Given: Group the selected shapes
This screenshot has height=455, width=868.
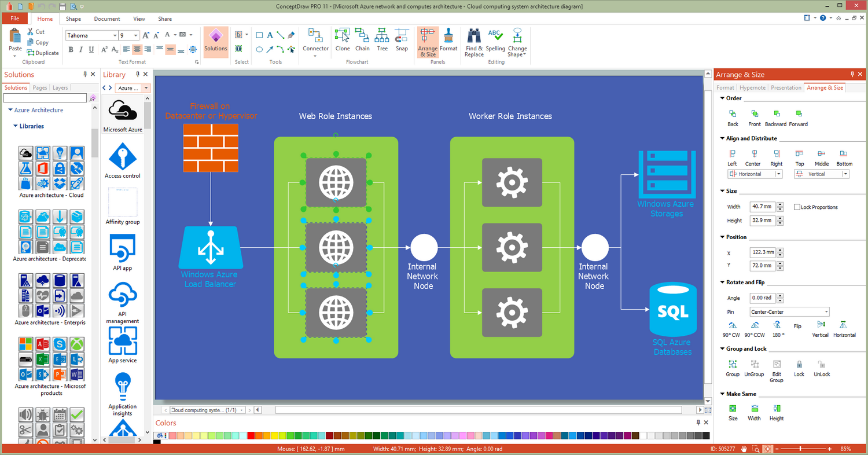Looking at the screenshot, I should [733, 369].
